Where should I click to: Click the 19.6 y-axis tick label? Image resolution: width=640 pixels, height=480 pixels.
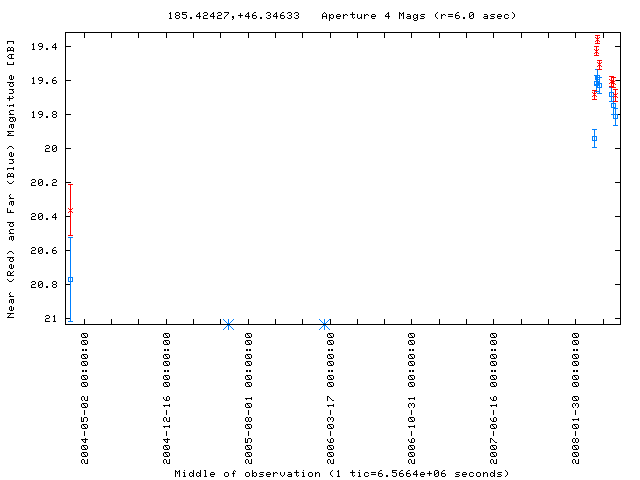point(44,80)
